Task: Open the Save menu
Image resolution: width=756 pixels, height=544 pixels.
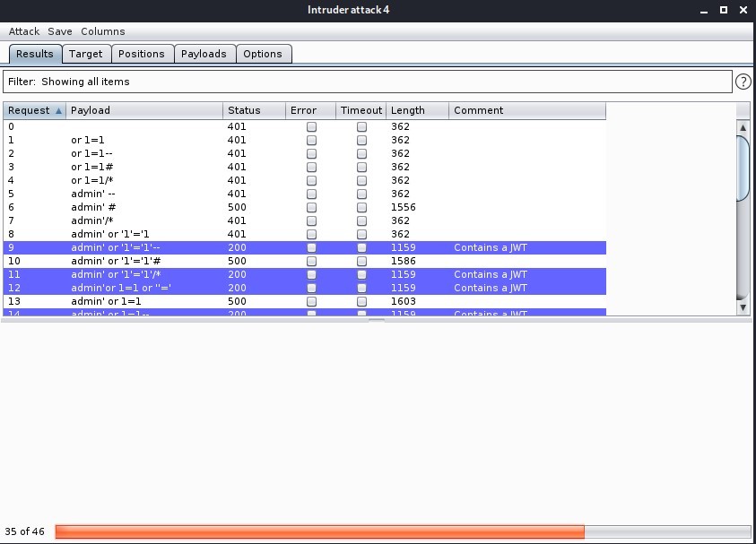Action: click(59, 31)
